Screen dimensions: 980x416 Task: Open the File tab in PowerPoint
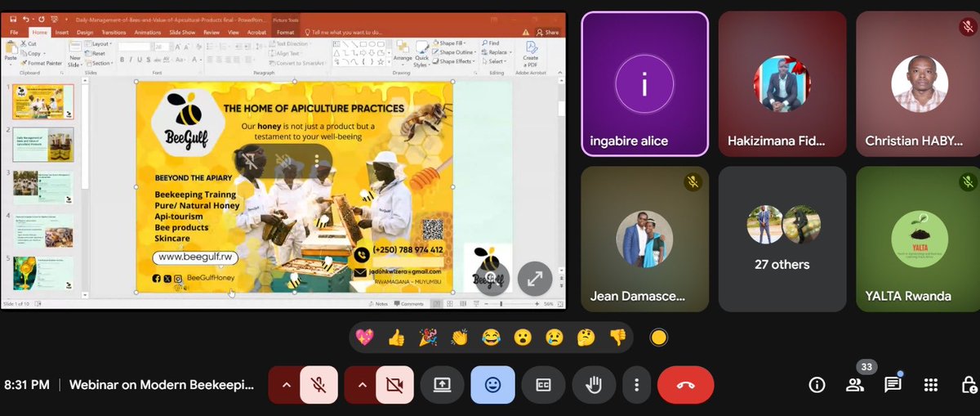tap(13, 32)
